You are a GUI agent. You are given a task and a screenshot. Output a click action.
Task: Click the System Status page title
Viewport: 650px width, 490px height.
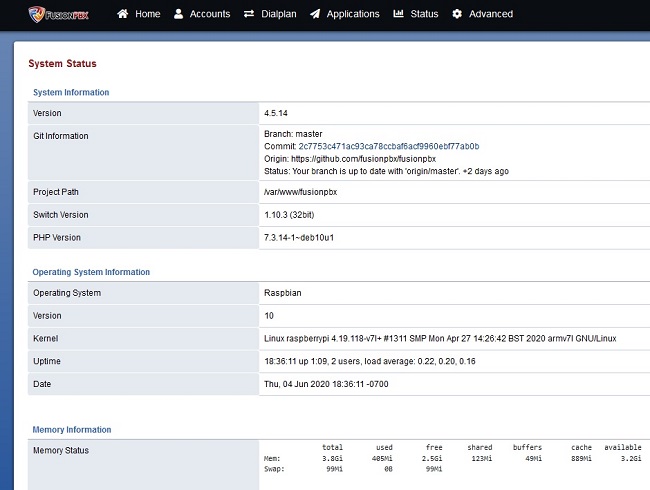tap(62, 63)
